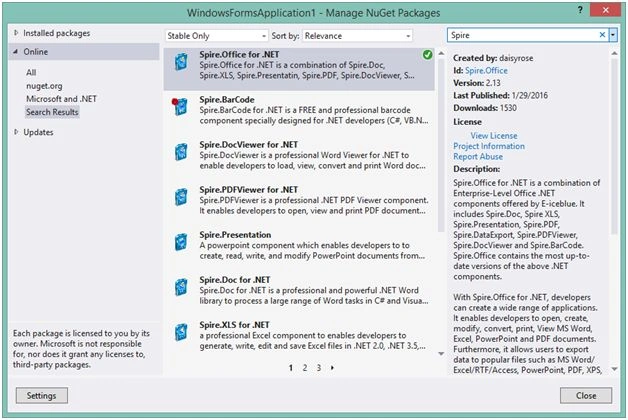Collapse the Online node

pyautogui.click(x=16, y=52)
